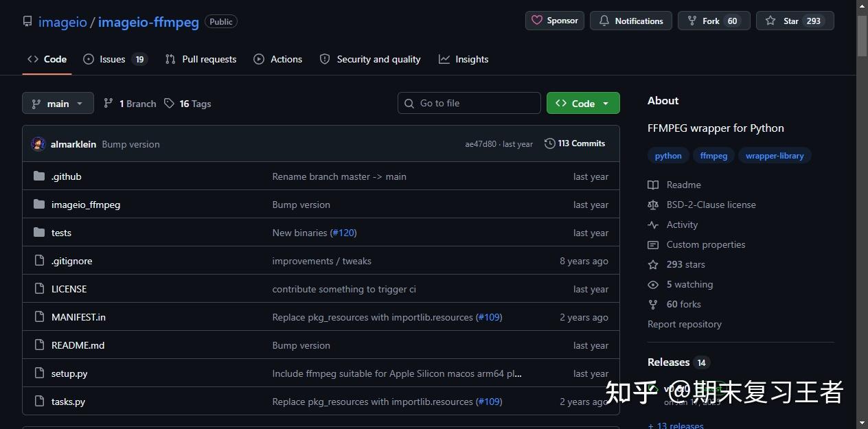Open the commit hash ae47d80
Screen dimensions: 868x429
coord(481,144)
